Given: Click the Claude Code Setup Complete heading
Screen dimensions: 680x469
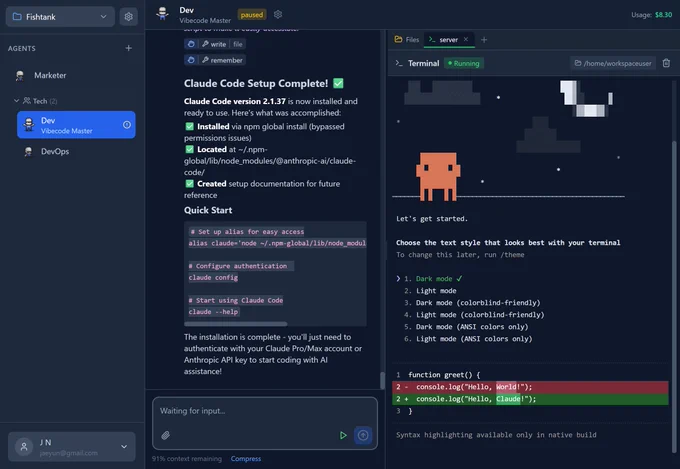Looking at the screenshot, I should pos(264,83).
